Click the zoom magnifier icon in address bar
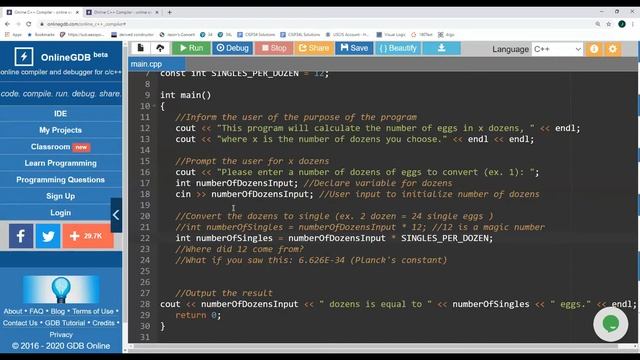 [x=598, y=24]
